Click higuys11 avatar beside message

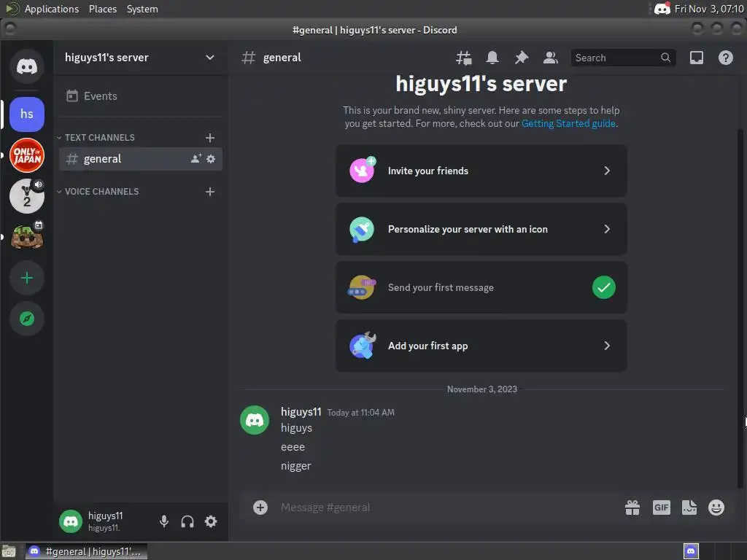point(255,420)
